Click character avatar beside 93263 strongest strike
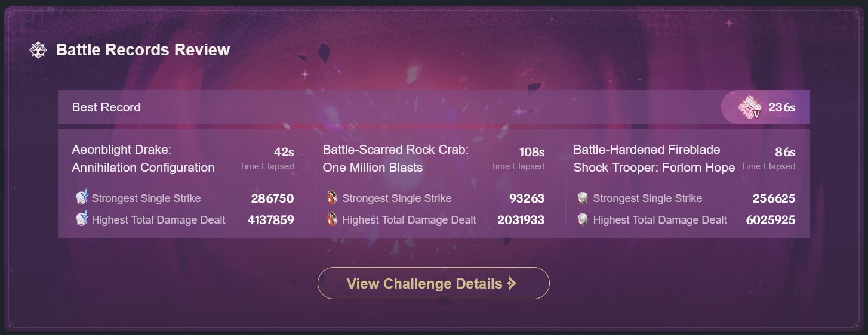 click(333, 198)
